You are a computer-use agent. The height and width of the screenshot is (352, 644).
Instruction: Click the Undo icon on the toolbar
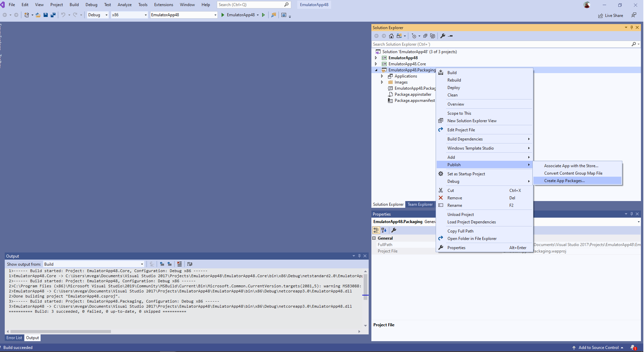point(63,15)
